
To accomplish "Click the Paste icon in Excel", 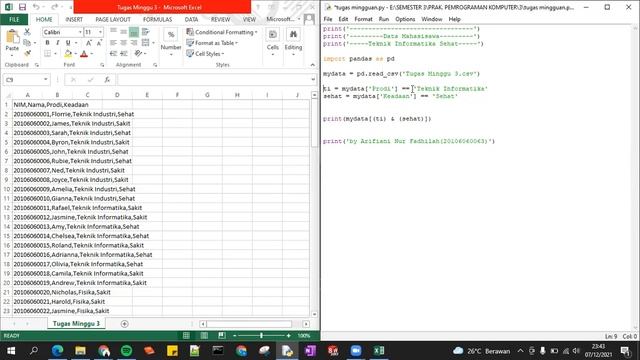I will coord(12,37).
